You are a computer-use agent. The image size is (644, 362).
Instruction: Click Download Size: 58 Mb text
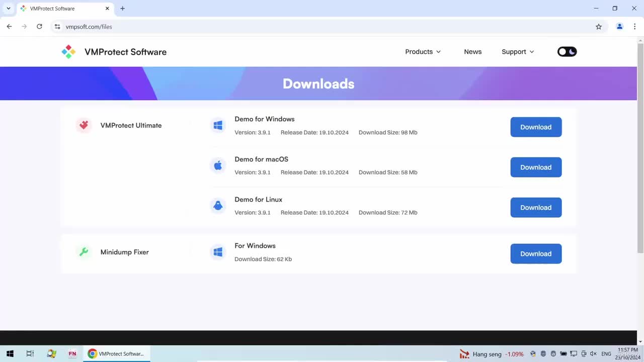pos(388,172)
